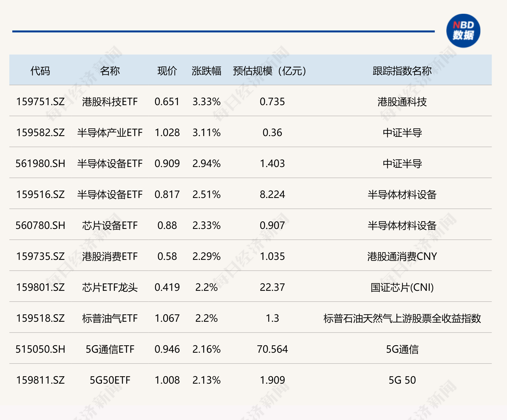Viewport: 507px width, 420px height.
Task: Click the 5G 50 index name
Action: coord(402,380)
